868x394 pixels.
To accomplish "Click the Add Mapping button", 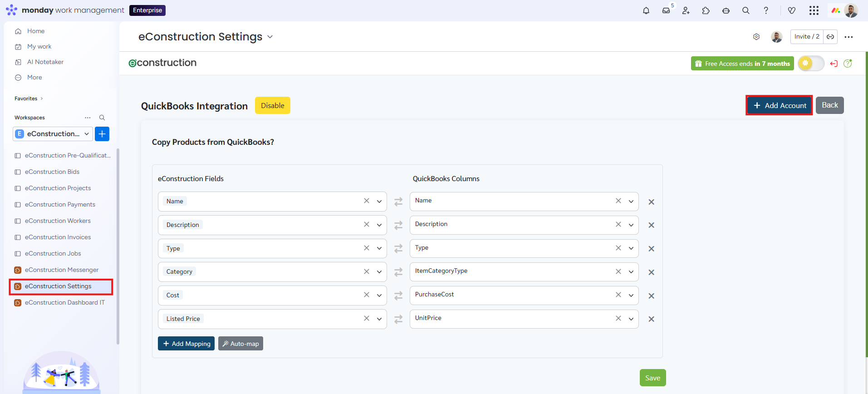I will point(186,344).
